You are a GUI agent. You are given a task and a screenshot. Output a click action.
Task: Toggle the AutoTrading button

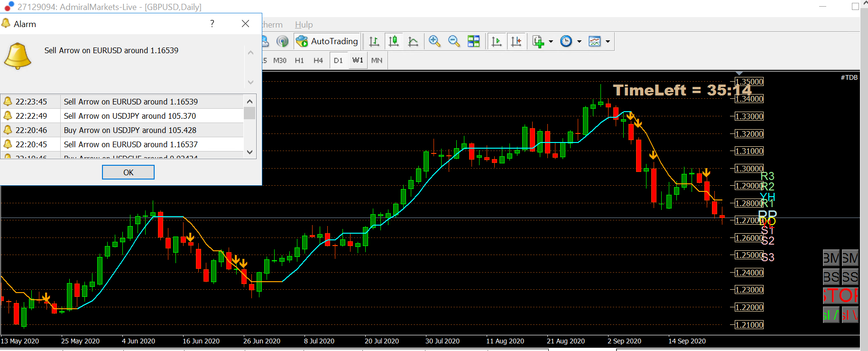click(327, 41)
